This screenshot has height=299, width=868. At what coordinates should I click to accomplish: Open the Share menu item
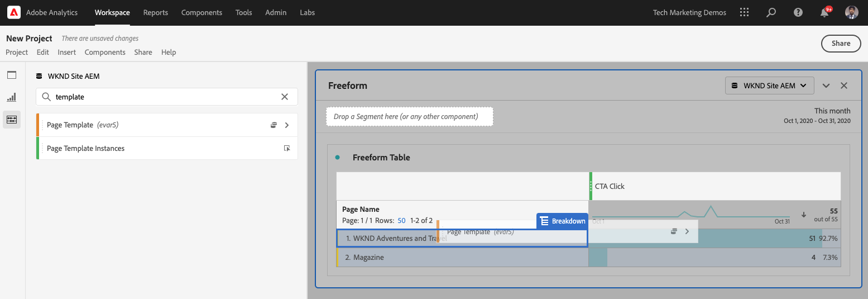pyautogui.click(x=143, y=52)
